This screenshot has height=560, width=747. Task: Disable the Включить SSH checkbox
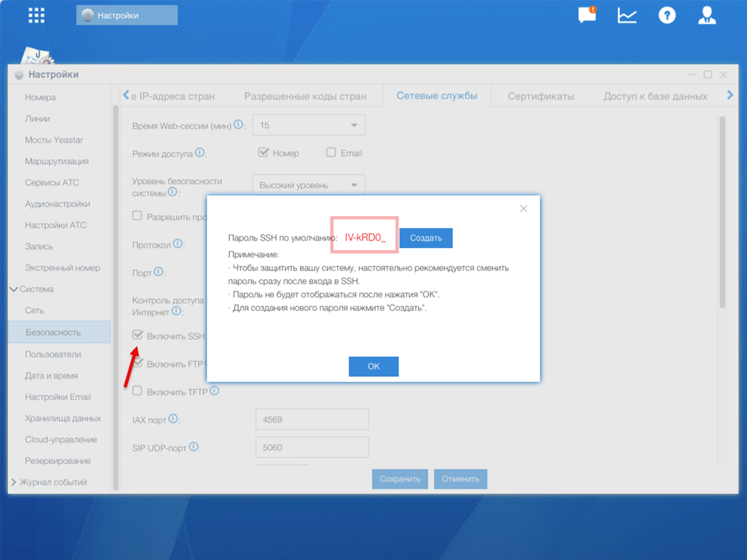click(137, 335)
